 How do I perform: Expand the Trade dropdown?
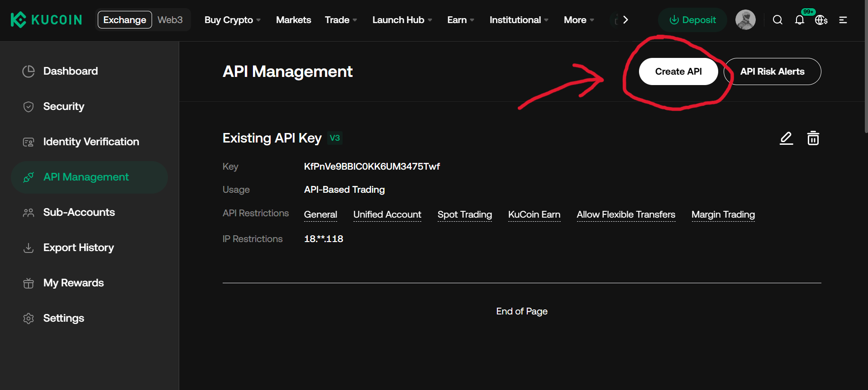tap(341, 20)
